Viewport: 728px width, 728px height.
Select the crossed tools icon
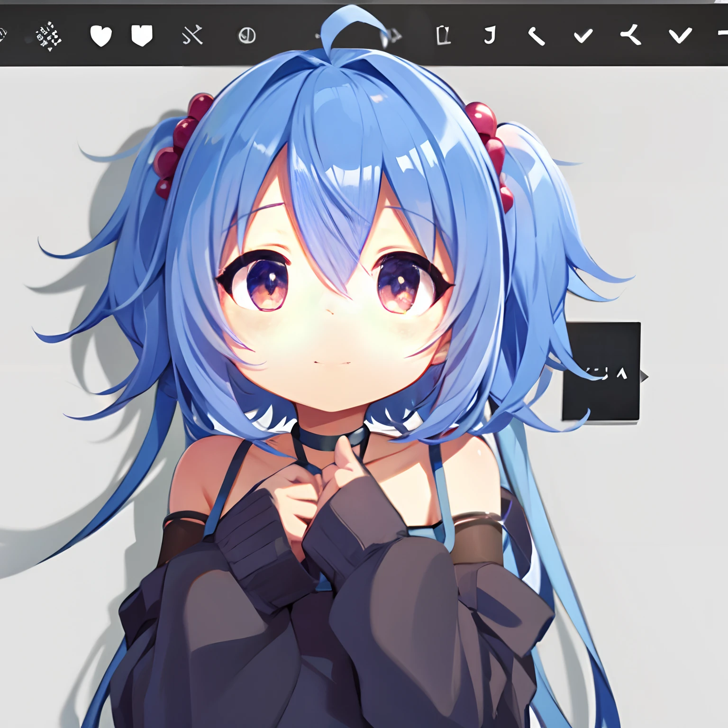pos(193,35)
